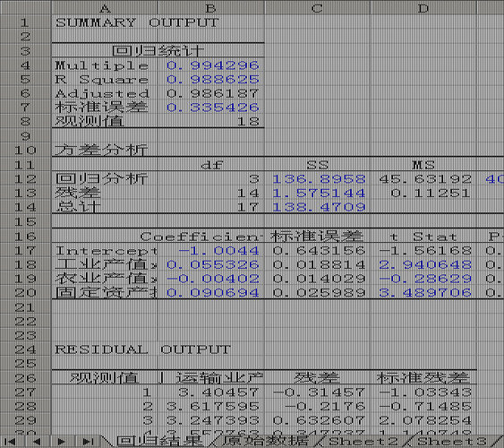Select coefficient 0.090694

pyautogui.click(x=212, y=293)
